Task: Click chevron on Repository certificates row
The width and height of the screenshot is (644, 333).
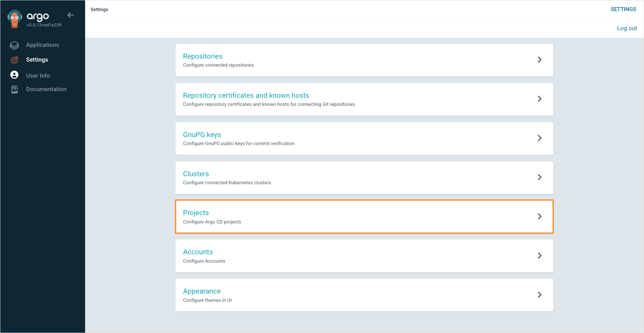Action: pyautogui.click(x=539, y=99)
